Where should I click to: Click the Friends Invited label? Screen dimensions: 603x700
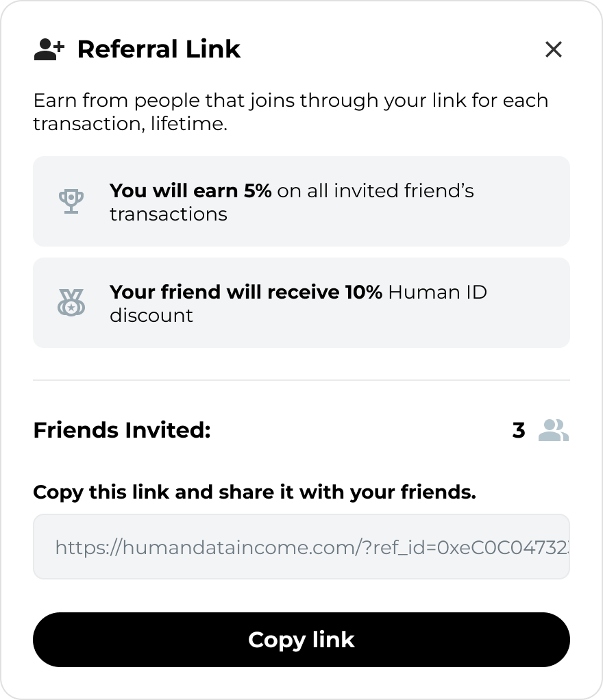point(122,430)
